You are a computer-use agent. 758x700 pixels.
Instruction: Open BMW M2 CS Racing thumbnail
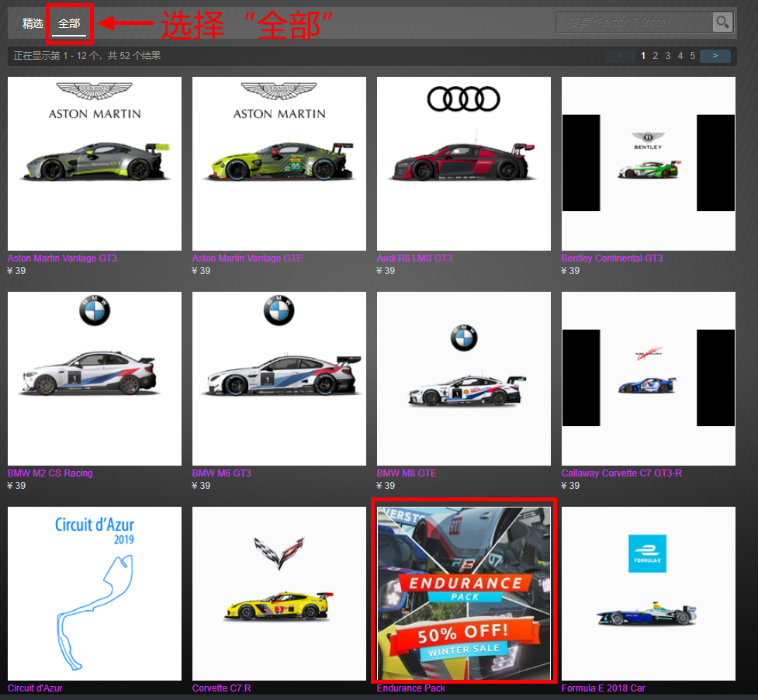click(95, 379)
